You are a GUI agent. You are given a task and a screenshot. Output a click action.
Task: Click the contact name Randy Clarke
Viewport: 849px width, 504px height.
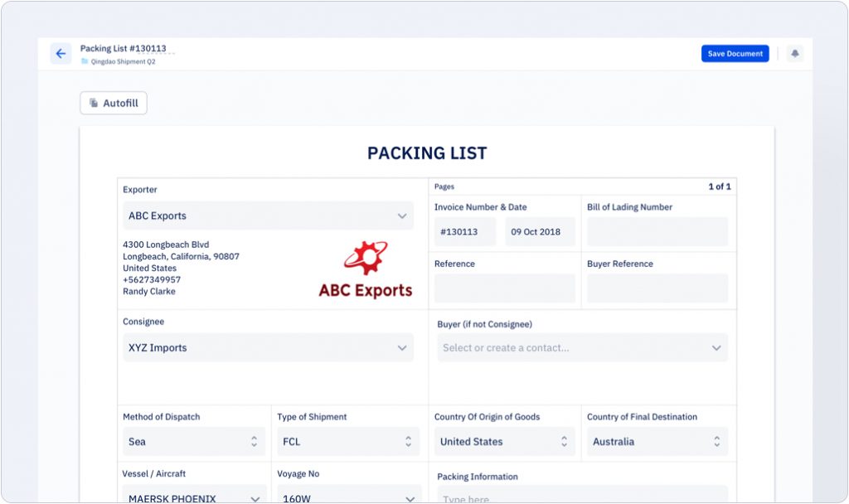[149, 291]
